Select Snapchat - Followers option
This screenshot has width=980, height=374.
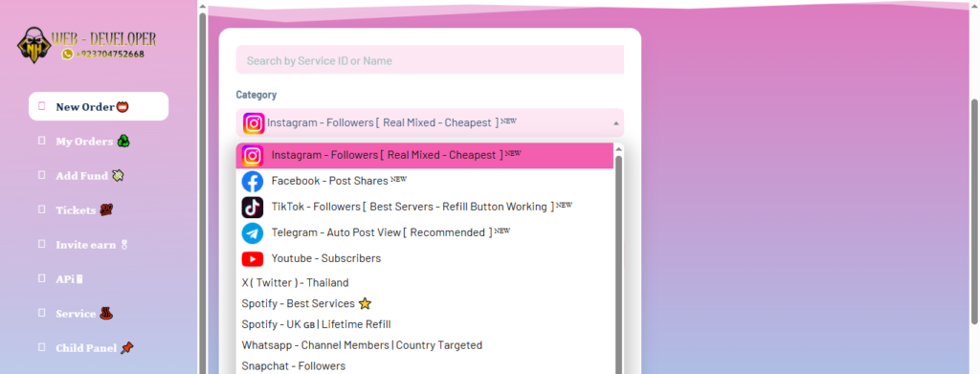pos(425,366)
